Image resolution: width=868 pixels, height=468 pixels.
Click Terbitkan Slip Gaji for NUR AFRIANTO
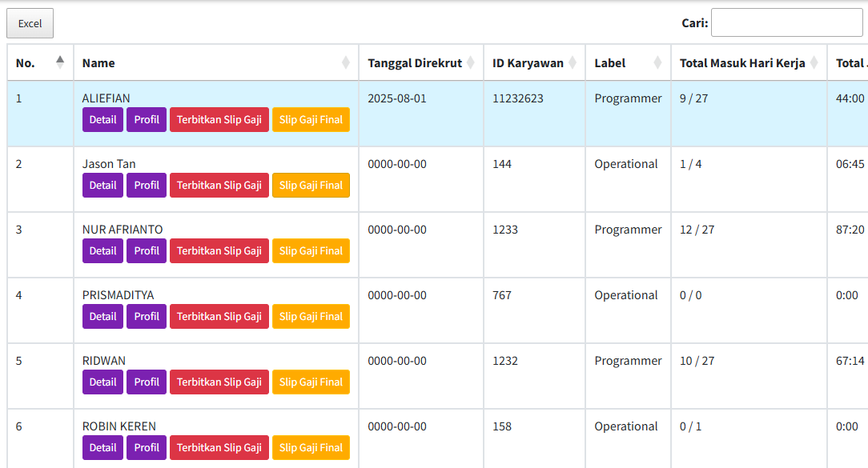pyautogui.click(x=219, y=251)
